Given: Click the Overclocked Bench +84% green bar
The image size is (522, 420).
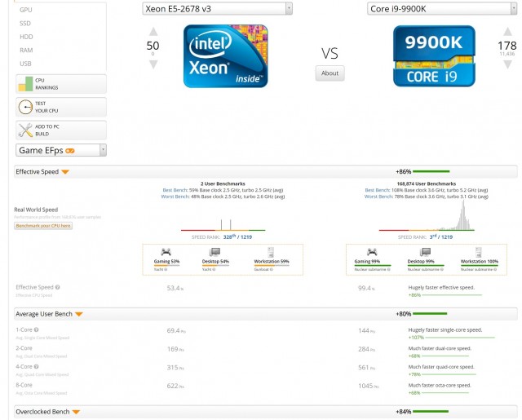Looking at the screenshot, I should click(x=431, y=412).
